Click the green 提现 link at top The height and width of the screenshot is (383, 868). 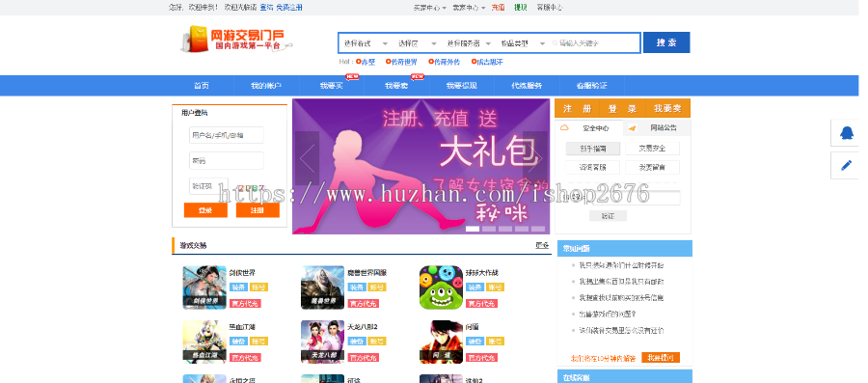[x=521, y=8]
